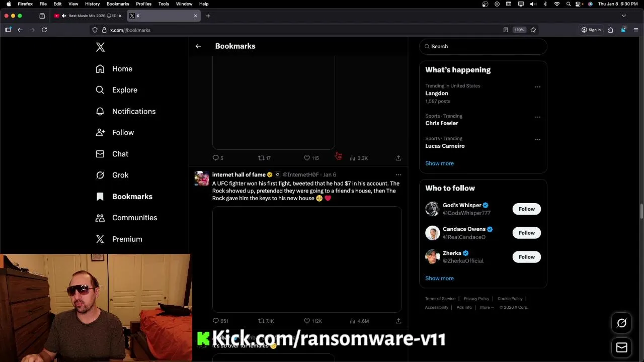Close the current X tab

pos(196,16)
